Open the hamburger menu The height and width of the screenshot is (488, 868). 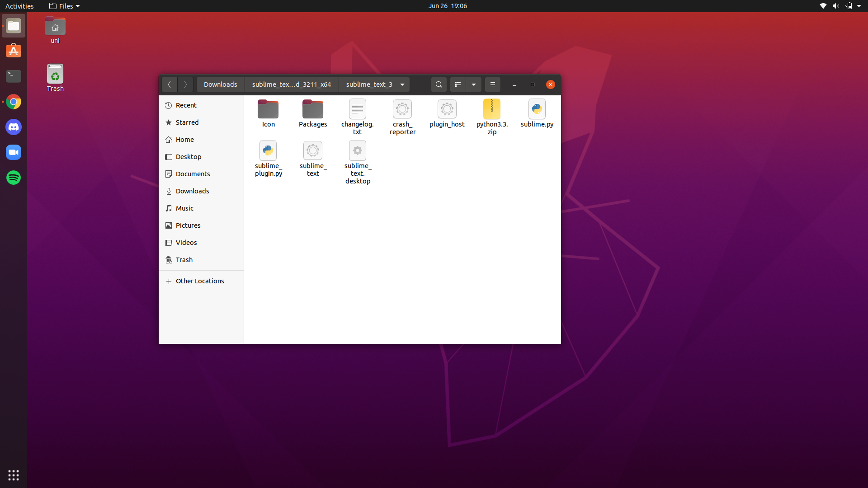point(492,84)
